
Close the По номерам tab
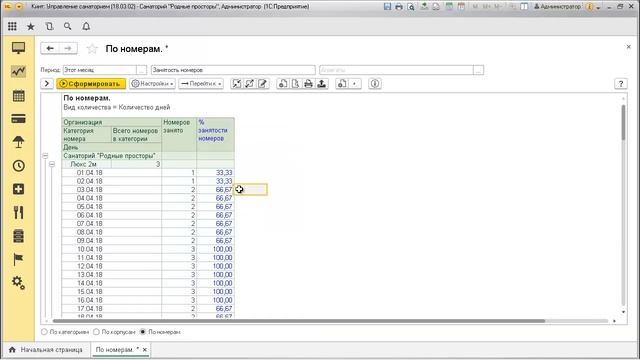pyautogui.click(x=144, y=350)
